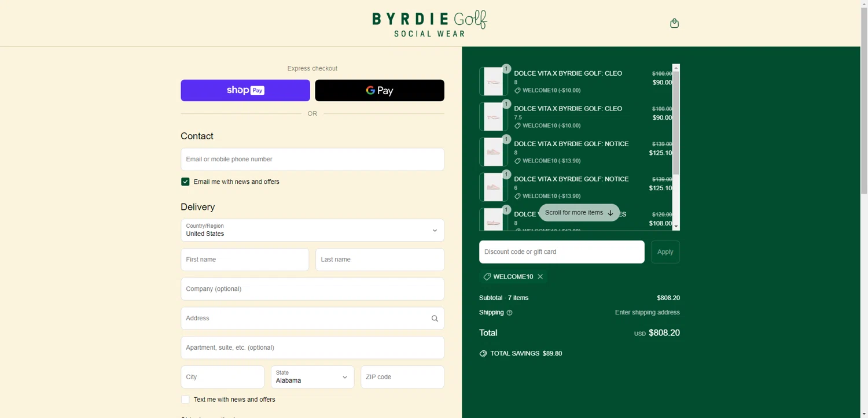Click the CLEO size 8 product thumbnail

494,82
